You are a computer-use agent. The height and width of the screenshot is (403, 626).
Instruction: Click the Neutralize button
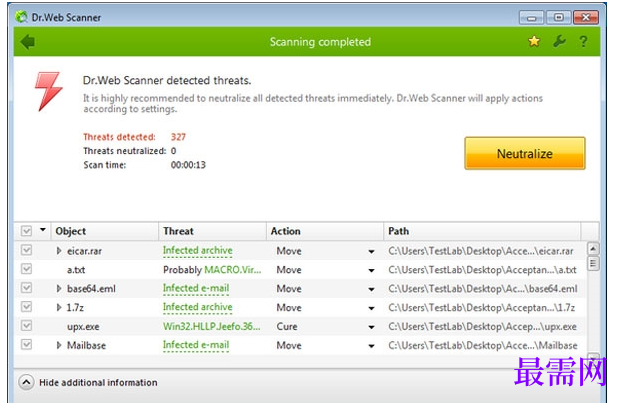click(x=525, y=153)
